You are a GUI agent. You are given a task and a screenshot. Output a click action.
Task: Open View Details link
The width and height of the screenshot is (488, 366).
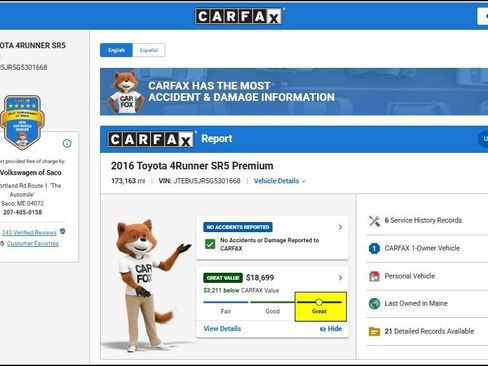pos(222,329)
